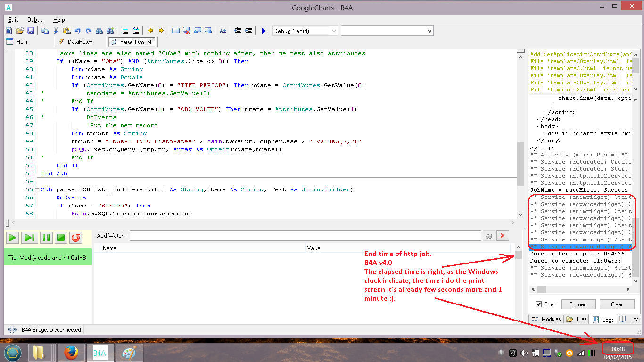
Task: Click the Undo arrow in the toolbar
Action: tap(78, 31)
